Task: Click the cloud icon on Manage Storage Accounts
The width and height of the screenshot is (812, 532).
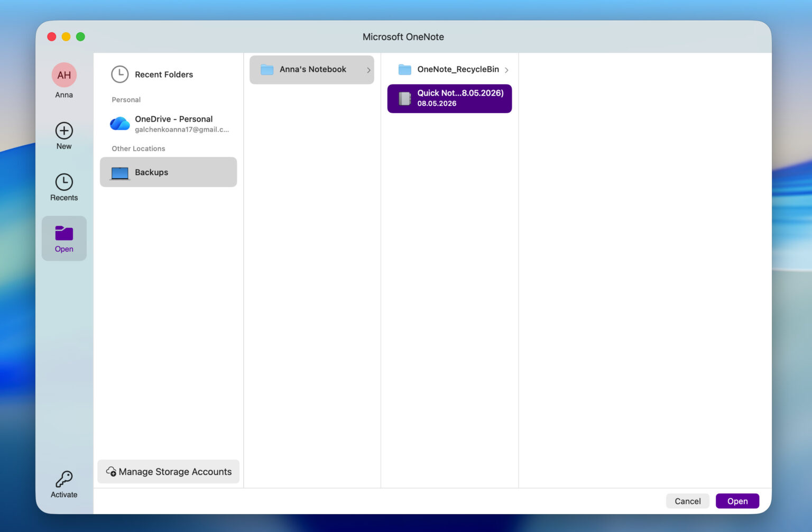Action: [x=111, y=471]
